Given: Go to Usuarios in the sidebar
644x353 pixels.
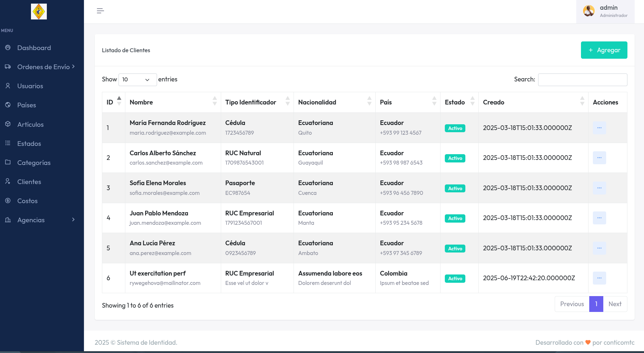Looking at the screenshot, I should click(30, 86).
